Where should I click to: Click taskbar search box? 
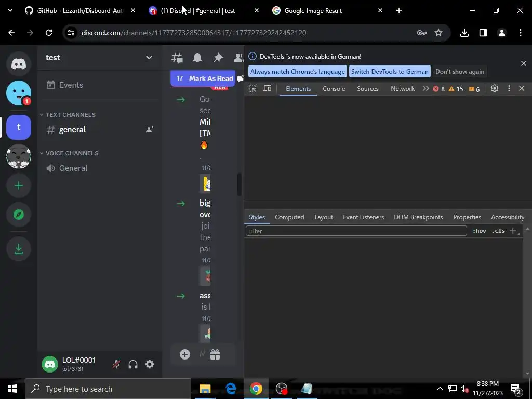point(108,389)
